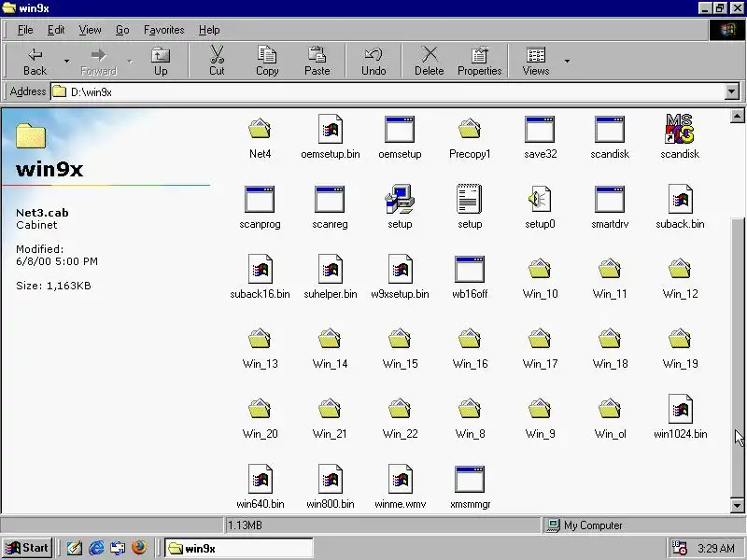This screenshot has height=560, width=747.
Task: Open Properties from the toolbar
Action: click(479, 62)
